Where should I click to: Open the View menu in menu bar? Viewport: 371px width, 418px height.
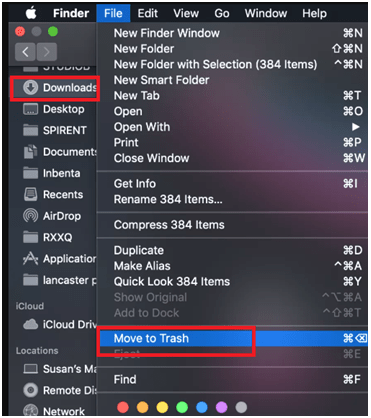point(186,13)
